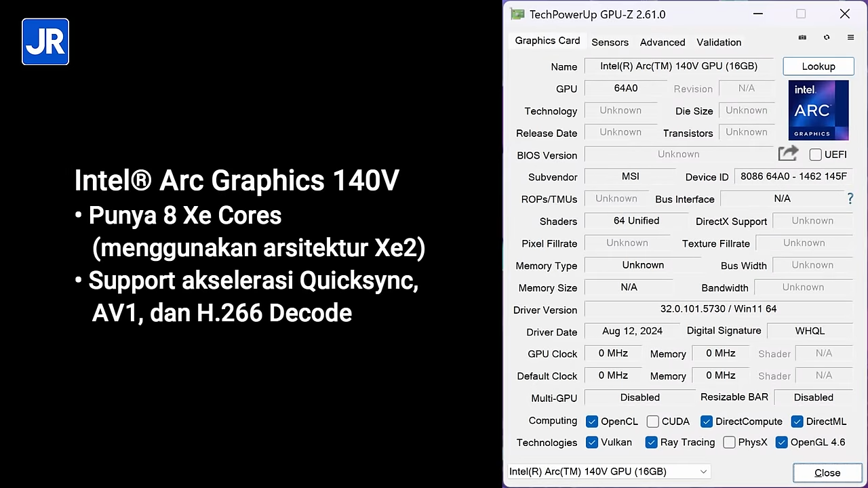Click the ROPs/TMUs Unknown field
Screen dimensions: 868x488
[616, 199]
